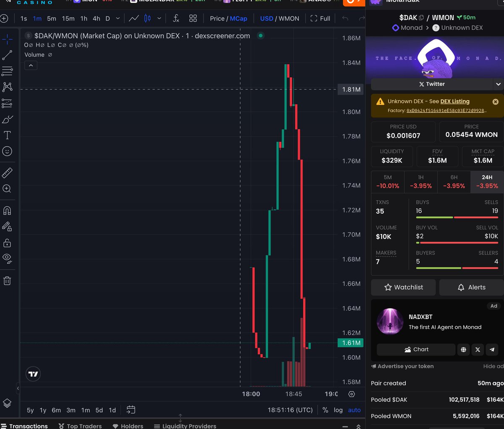
Task: Switch denomination to WMON
Action: 289,18
